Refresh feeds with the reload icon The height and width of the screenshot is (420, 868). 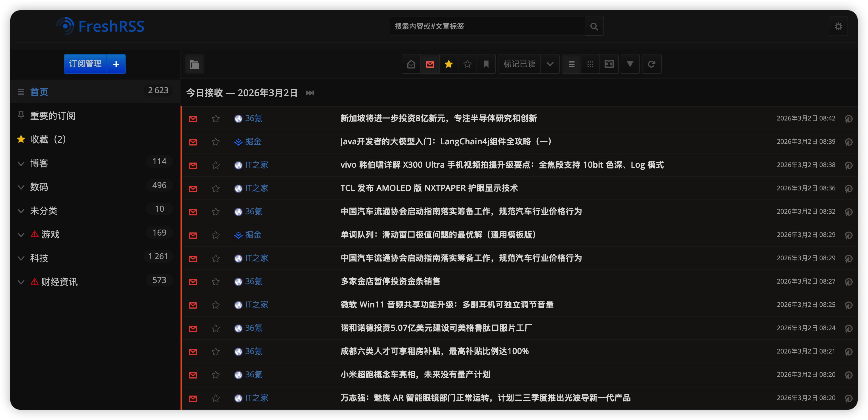click(652, 64)
